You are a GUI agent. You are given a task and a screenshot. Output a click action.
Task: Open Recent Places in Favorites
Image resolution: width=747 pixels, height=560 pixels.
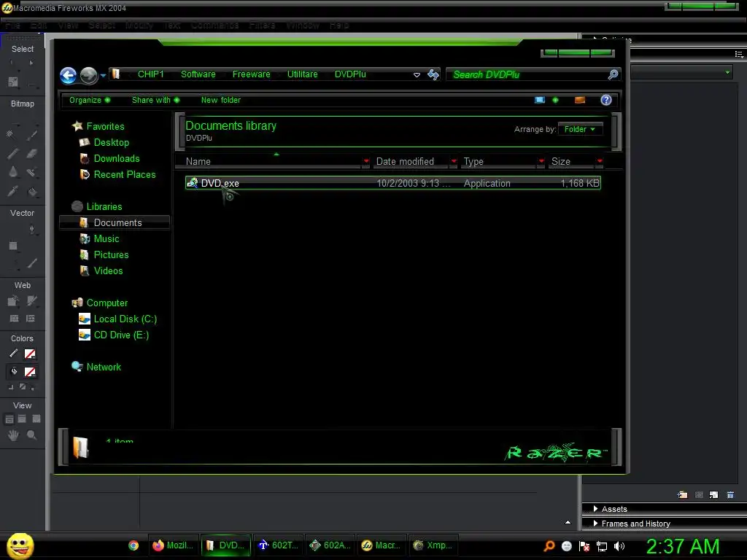(124, 175)
